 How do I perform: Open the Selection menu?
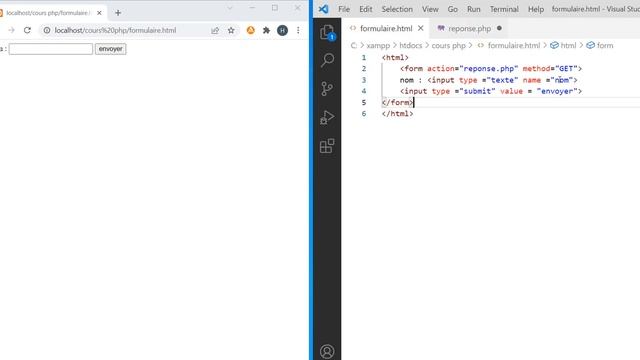coord(397,9)
